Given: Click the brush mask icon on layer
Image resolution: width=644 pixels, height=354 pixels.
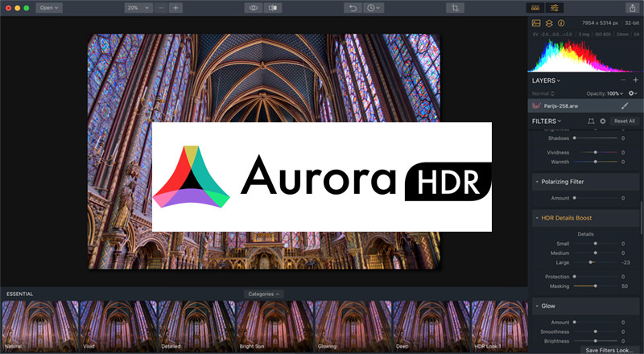Looking at the screenshot, I should 625,106.
